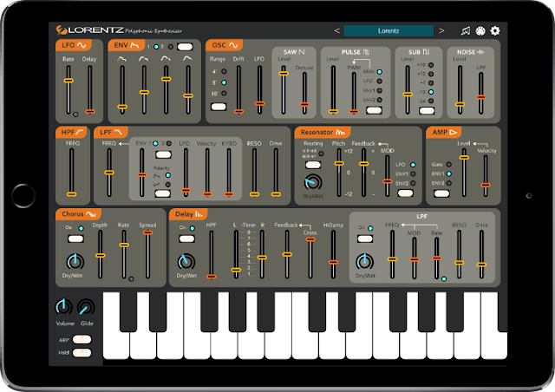This screenshot has height=392, width=555.
Task: Click the decay envelope shape icon
Action: click(144, 58)
